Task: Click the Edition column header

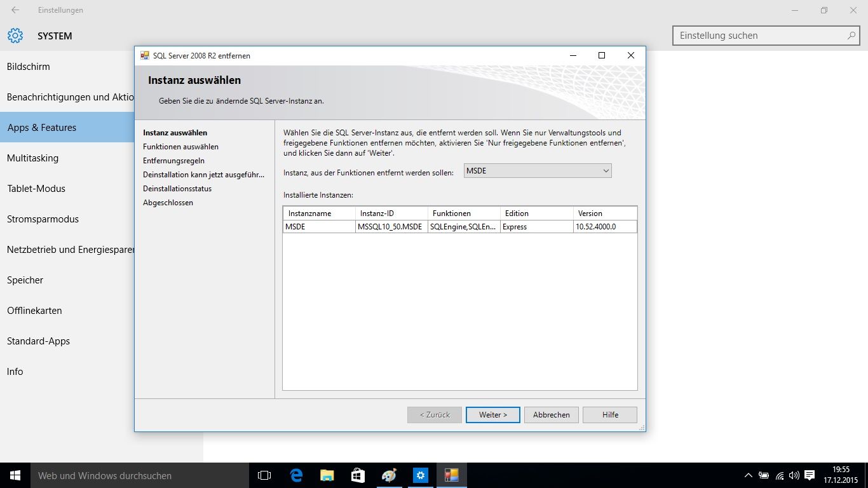Action: point(536,213)
